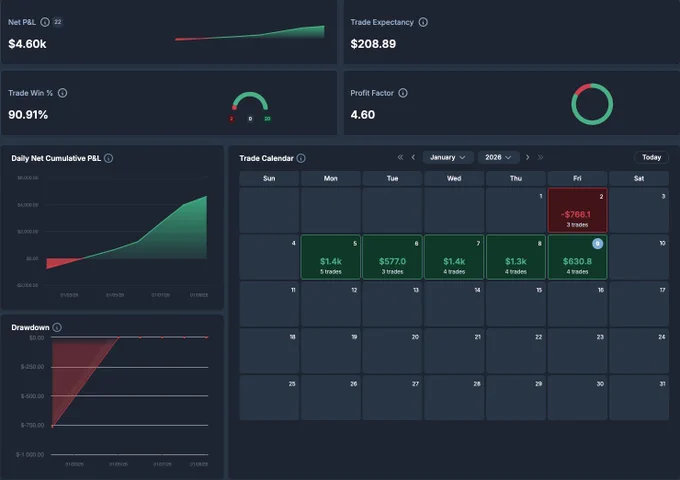Viewport: 680px width, 480px height.
Task: Go to previous year with double-left arrows
Action: [400, 157]
